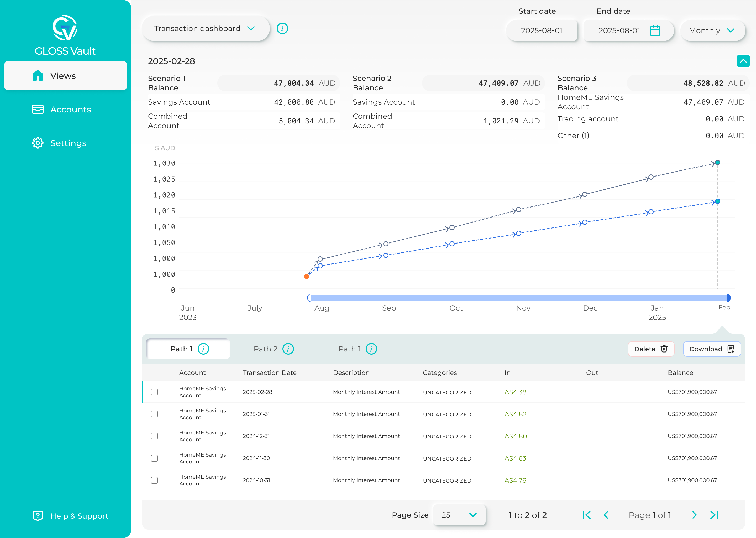Open the Page Size 25 dropdown
This screenshot has width=756, height=538.
click(x=459, y=515)
